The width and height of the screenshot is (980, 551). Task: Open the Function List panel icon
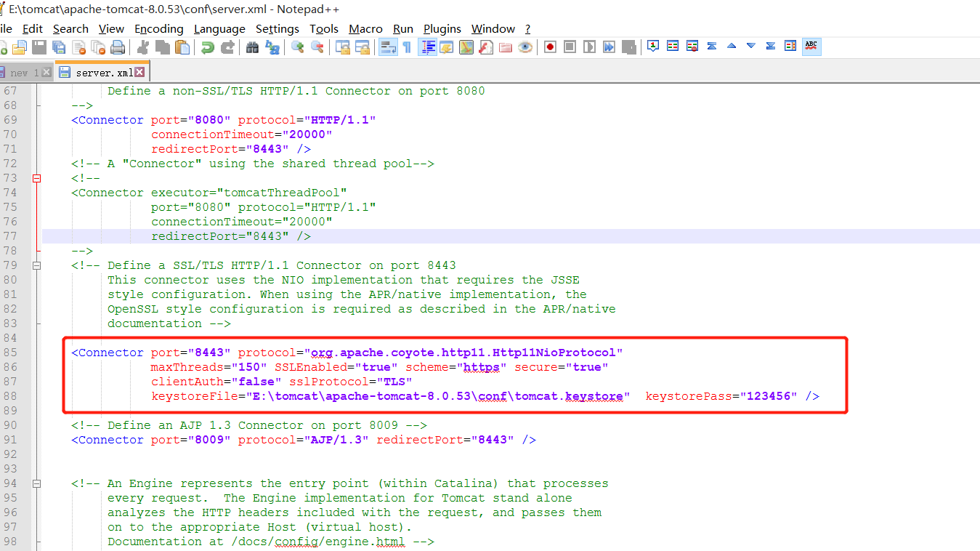[x=486, y=47]
